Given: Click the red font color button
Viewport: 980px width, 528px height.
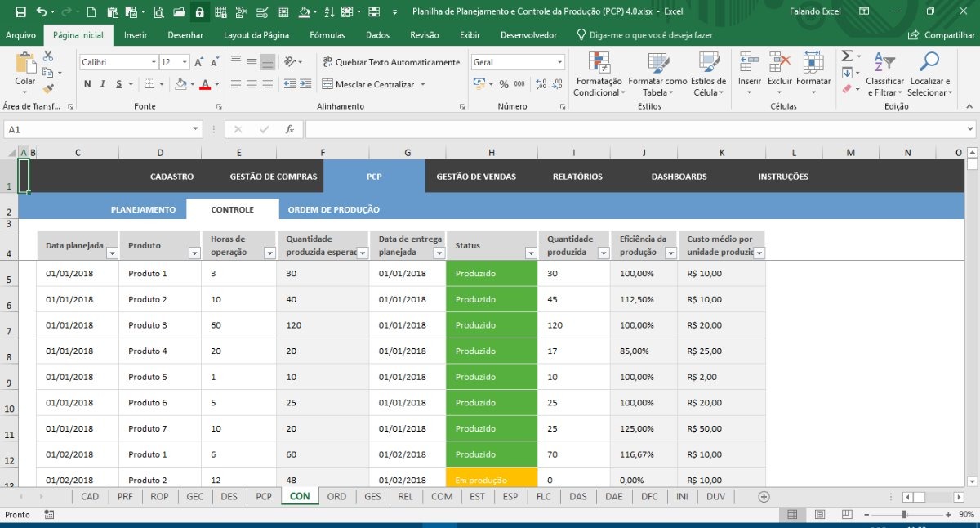Looking at the screenshot, I should 205,84.
